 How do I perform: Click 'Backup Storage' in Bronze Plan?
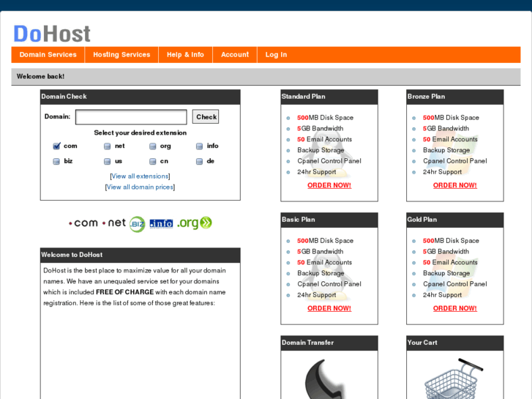[446, 150]
